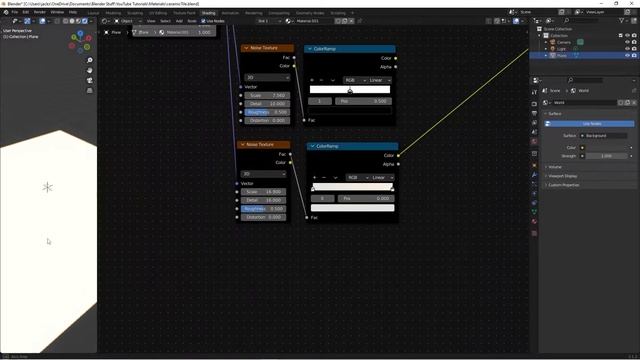This screenshot has height=360, width=640.
Task: Open the 3D dimensions dropdown on lower Noise Texture
Action: point(263,174)
